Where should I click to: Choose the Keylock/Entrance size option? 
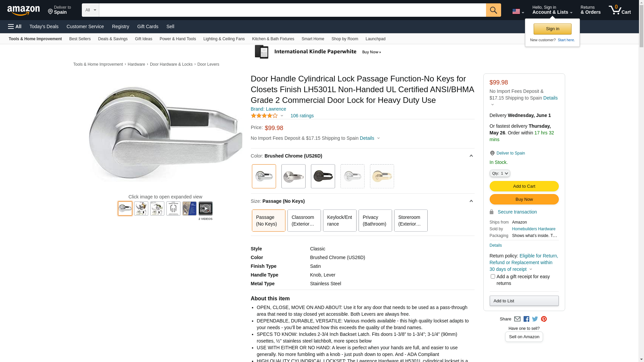[339, 221]
